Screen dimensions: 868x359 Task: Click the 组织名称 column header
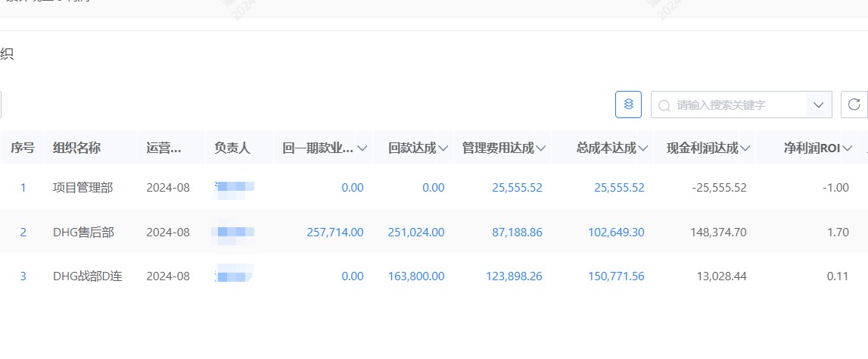(x=76, y=148)
